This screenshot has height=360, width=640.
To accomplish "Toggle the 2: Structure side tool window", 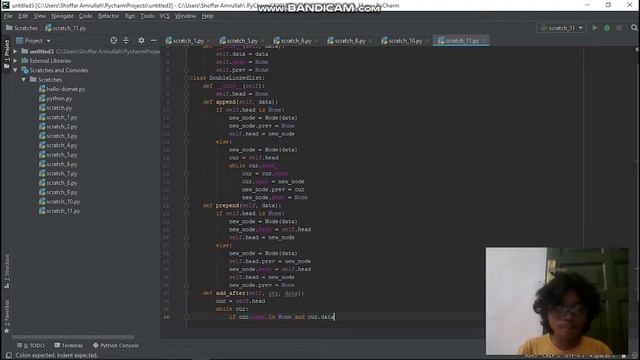I will point(7,271).
